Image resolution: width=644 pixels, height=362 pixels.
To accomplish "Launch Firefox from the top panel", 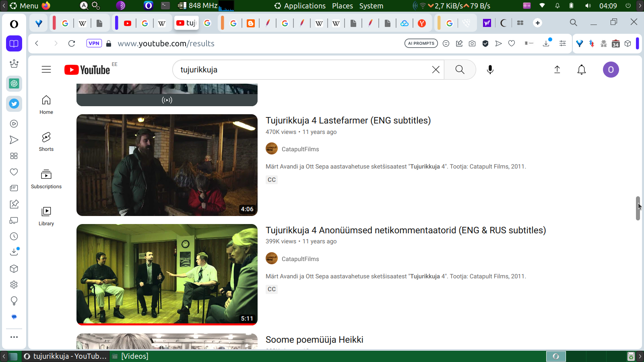I will click(x=46, y=6).
